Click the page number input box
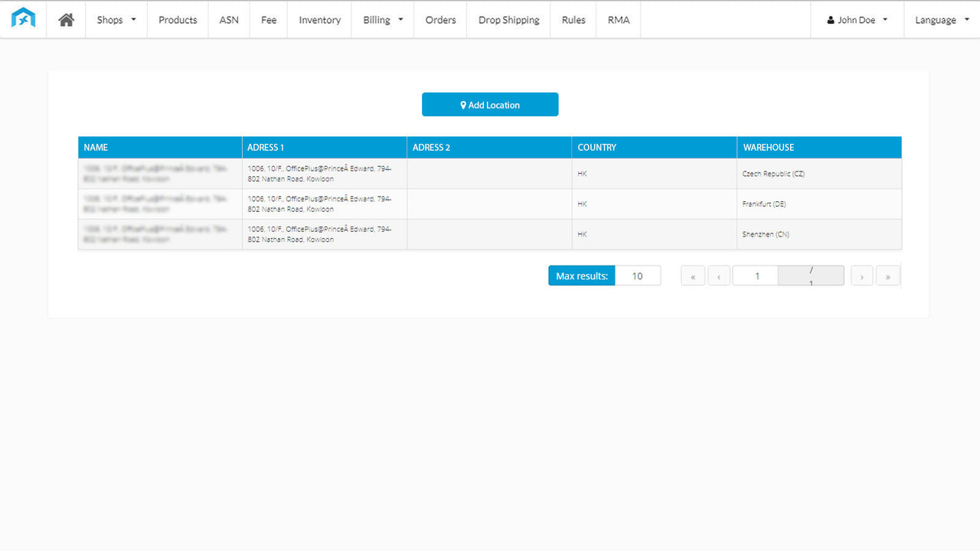The width and height of the screenshot is (980, 551). coord(755,275)
